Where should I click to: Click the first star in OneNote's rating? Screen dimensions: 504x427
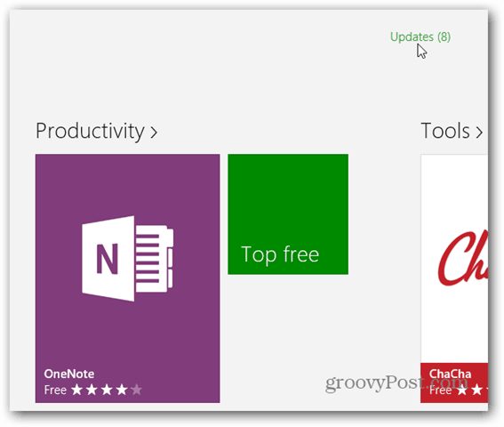coord(76,390)
